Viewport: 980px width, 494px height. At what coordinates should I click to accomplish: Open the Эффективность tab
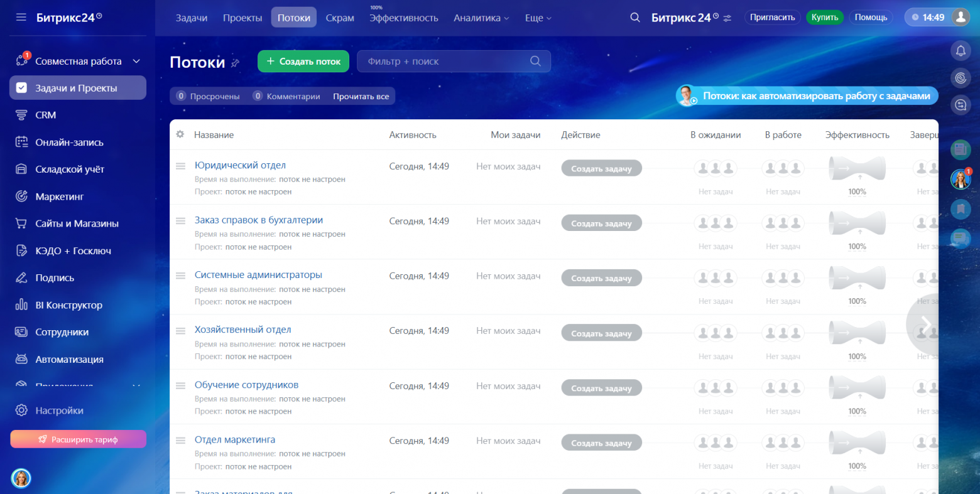tap(404, 18)
